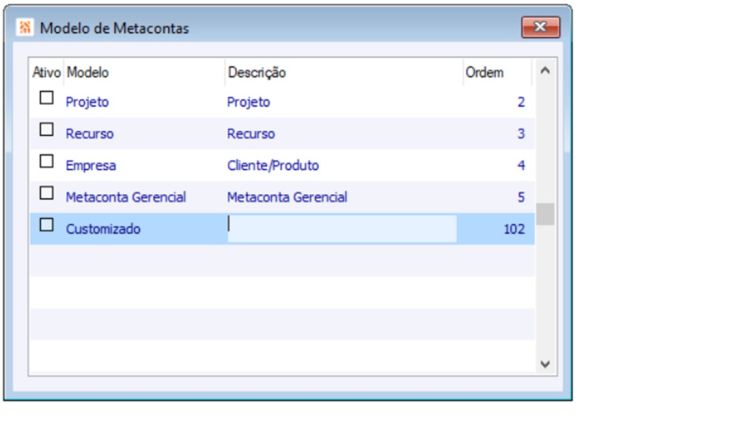Toggle the Ativo checkbox for Customizado
Screen dimensions: 750x422
[46, 224]
